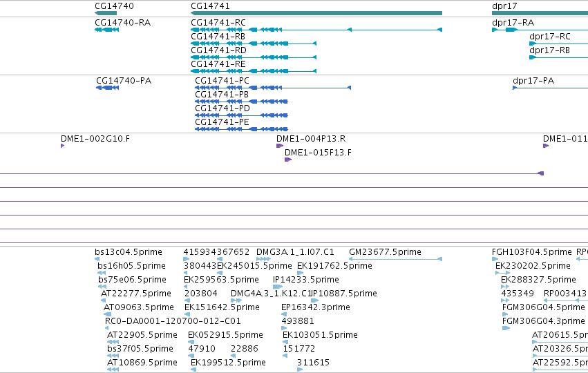This screenshot has height=373, width=588.
Task: Select EST 22886
Action: (245, 349)
